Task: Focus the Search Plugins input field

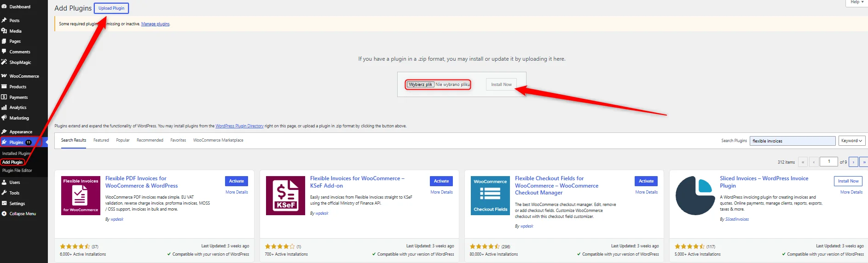Action: 793,141
